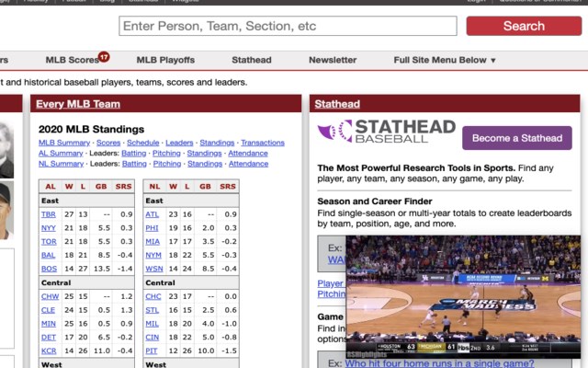This screenshot has height=368, width=588.
Task: Click the 17 notification badge on MLB Scores
Action: (x=104, y=57)
